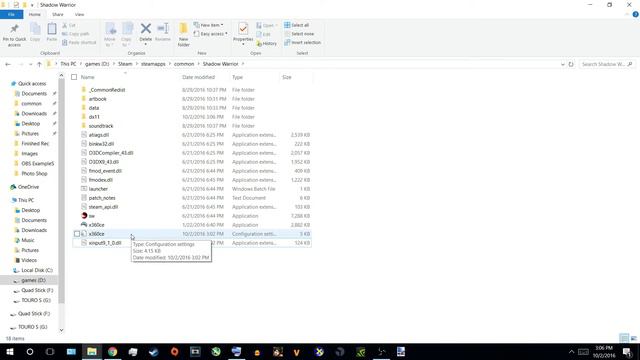
Task: Switch to details view layout icon
Action: coord(624,338)
